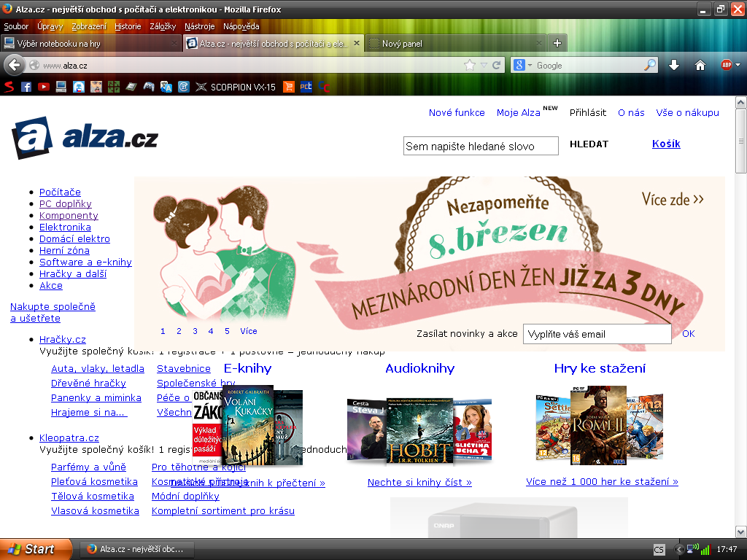Open the Facebook bookmark icon
This screenshot has height=560, width=747.
[26, 87]
